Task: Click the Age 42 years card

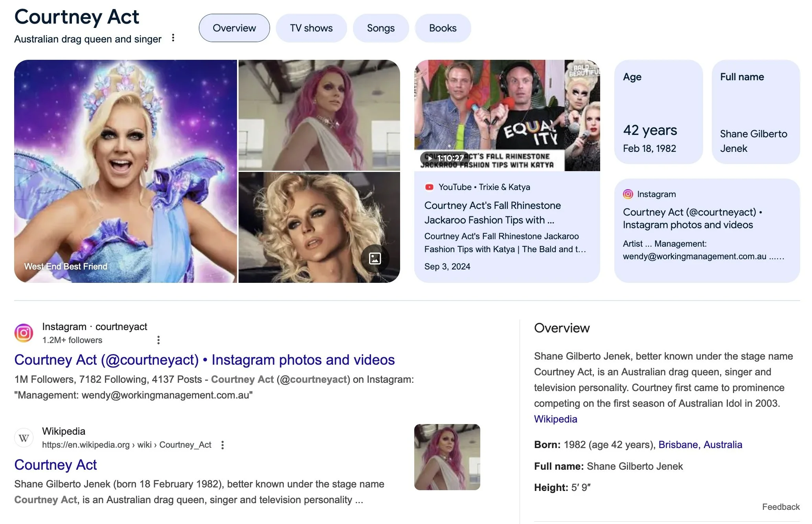Action: (658, 112)
